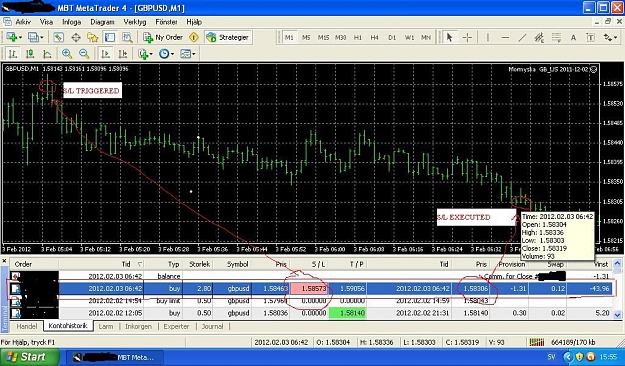Switch chart to candlesticks mode
The image size is (625, 366).
coord(30,54)
